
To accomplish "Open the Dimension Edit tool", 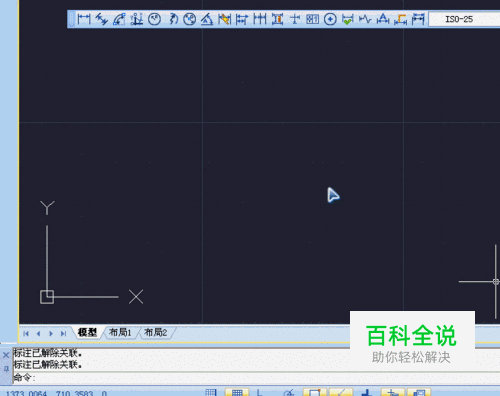I will tap(383, 19).
